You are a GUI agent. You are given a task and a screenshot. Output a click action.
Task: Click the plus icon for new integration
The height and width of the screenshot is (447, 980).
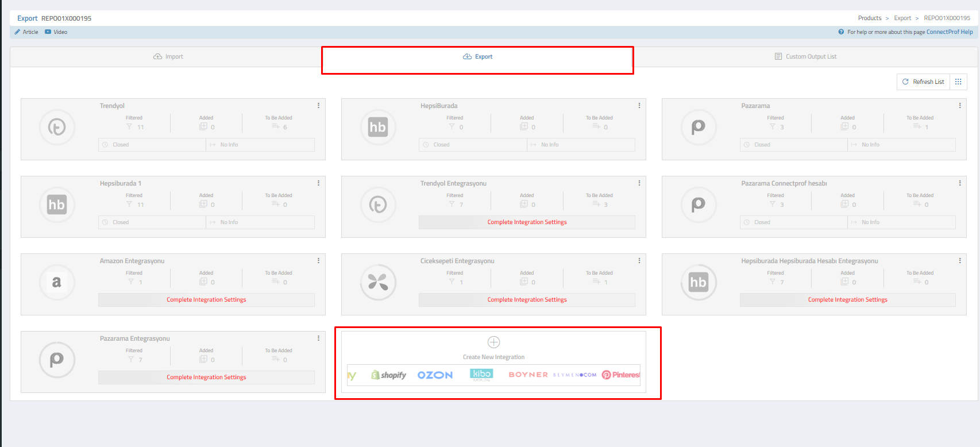(493, 342)
